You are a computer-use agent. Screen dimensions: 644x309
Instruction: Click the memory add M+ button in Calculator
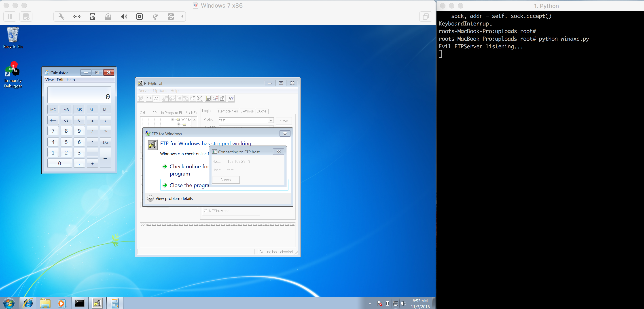[x=92, y=110]
